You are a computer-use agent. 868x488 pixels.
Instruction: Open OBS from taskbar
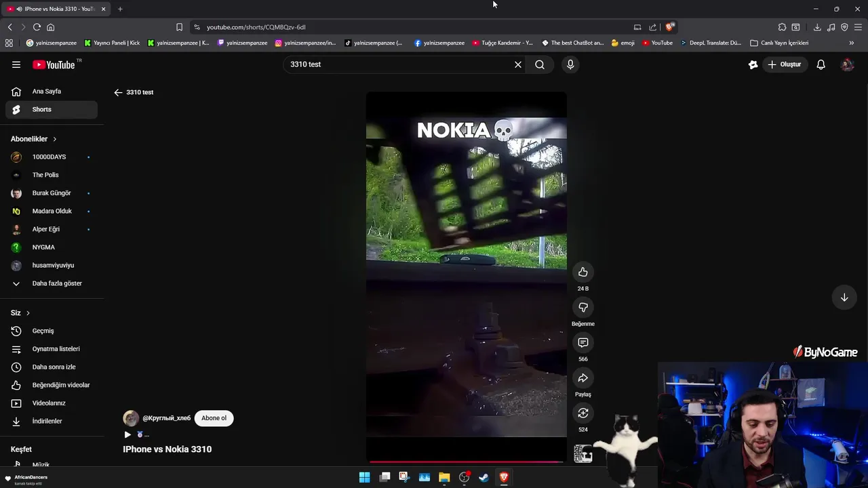pyautogui.click(x=464, y=477)
